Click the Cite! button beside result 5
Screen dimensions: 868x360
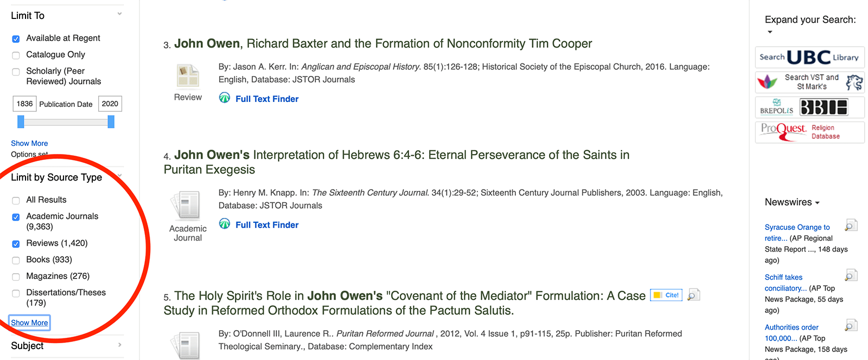click(x=666, y=295)
